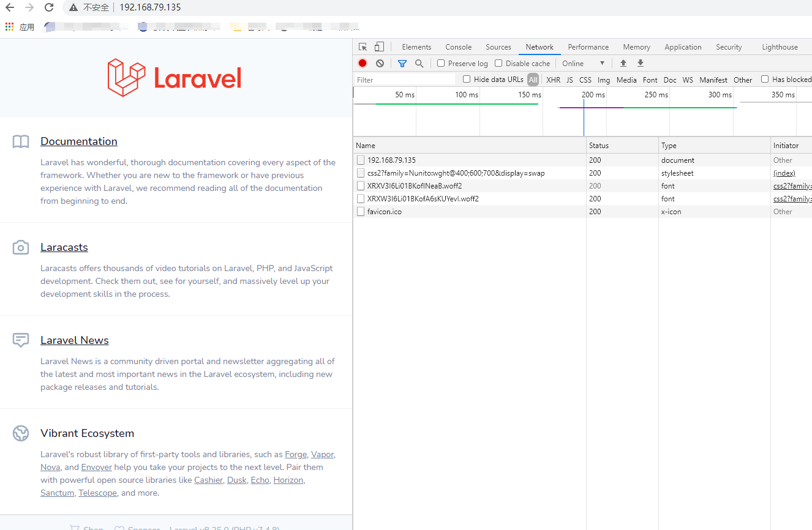This screenshot has width=812, height=530.
Task: Select the css2?family=Nunito request row
Action: [x=582, y=173]
